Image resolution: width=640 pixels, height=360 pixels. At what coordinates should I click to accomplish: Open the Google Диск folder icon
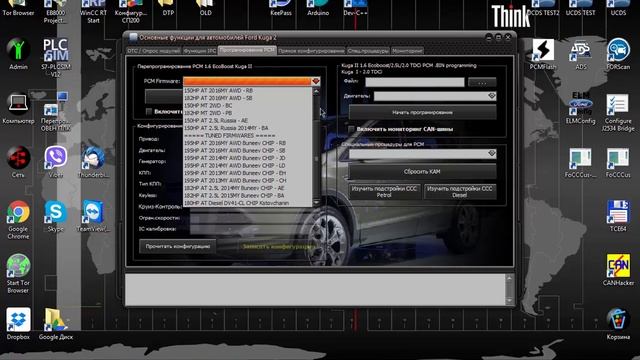click(x=56, y=324)
